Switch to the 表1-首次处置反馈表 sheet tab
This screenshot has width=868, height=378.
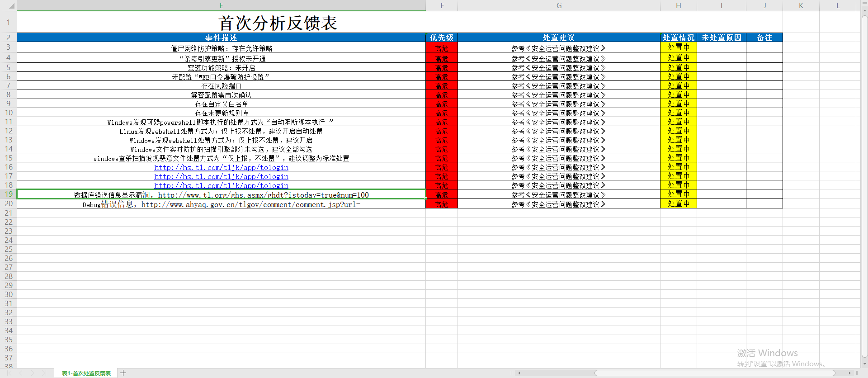tap(86, 373)
